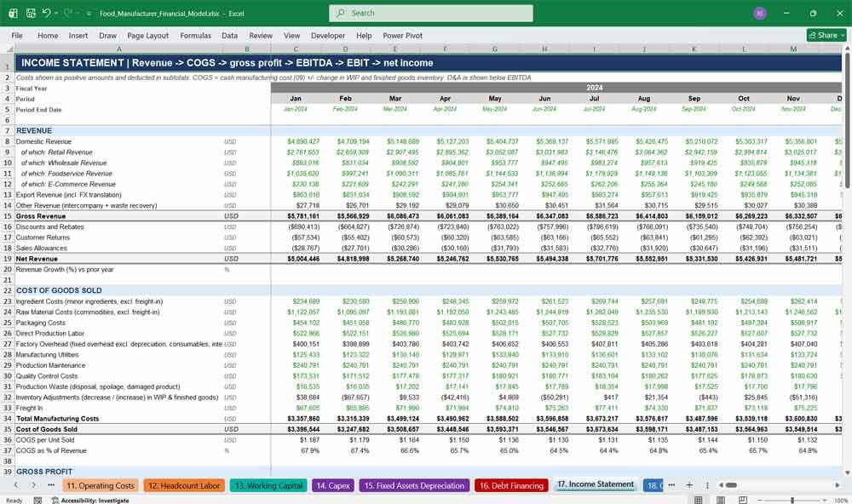Click the New sheet plus icon
852x504 pixels.
pos(689,485)
